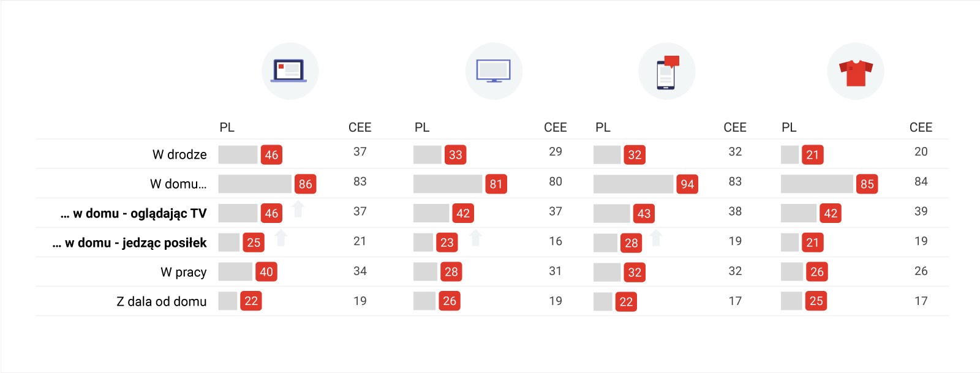Click the '... w domu - jedząc posiłek' label
980x373 pixels.
pos(129,243)
